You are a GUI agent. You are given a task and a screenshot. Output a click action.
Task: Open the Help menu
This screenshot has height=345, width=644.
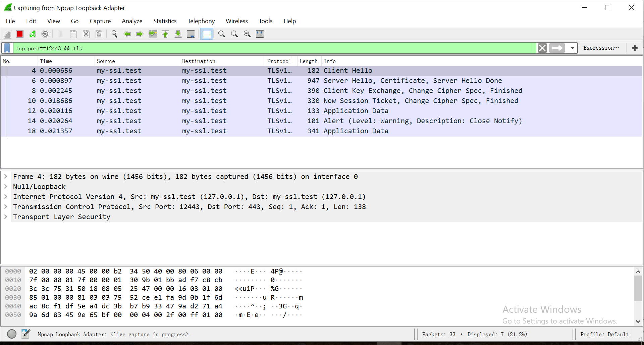(290, 21)
